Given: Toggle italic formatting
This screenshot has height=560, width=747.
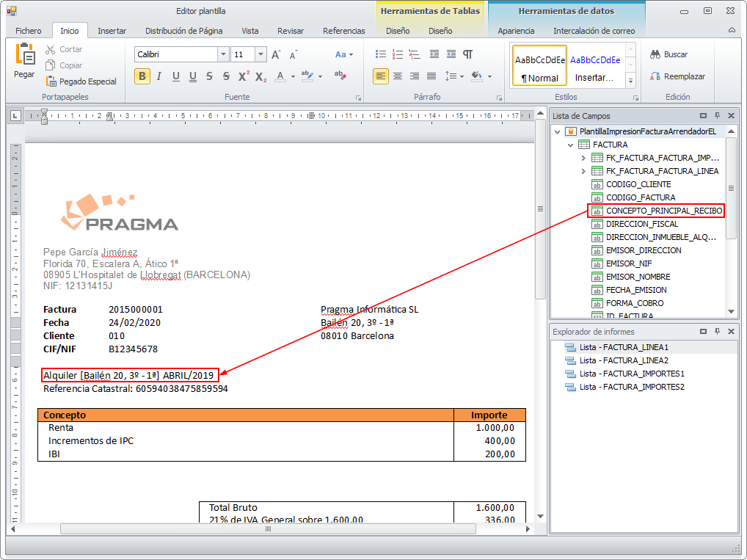Looking at the screenshot, I should (x=159, y=76).
